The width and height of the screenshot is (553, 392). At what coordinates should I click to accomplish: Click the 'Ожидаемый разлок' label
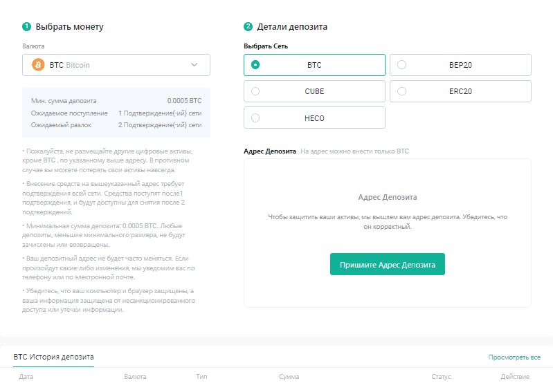click(62, 125)
